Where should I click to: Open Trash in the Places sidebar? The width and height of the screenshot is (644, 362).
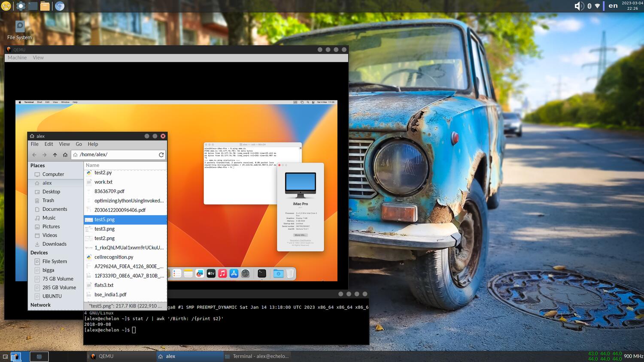(56, 200)
